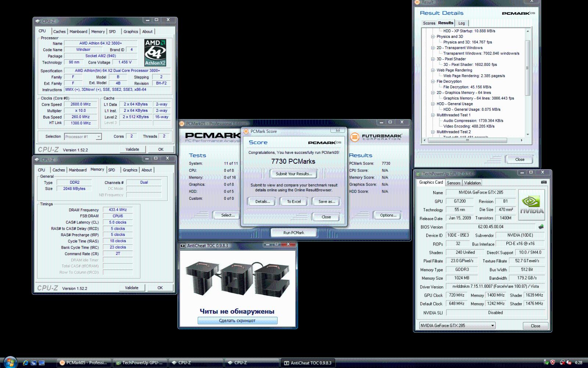This screenshot has width=588, height=368.
Task: Click the horizontal scrollbar in Result Details
Action: [x=467, y=140]
